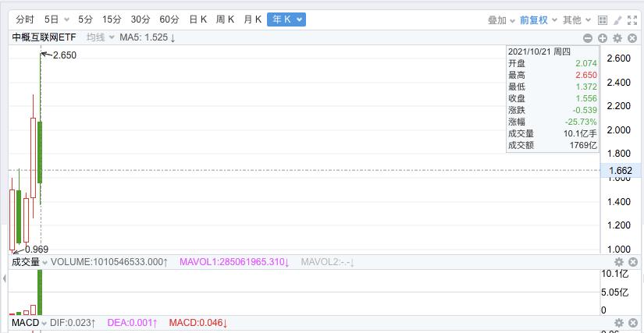Open main chart settings gear
This screenshot has width=644, height=333.
pos(617,38)
